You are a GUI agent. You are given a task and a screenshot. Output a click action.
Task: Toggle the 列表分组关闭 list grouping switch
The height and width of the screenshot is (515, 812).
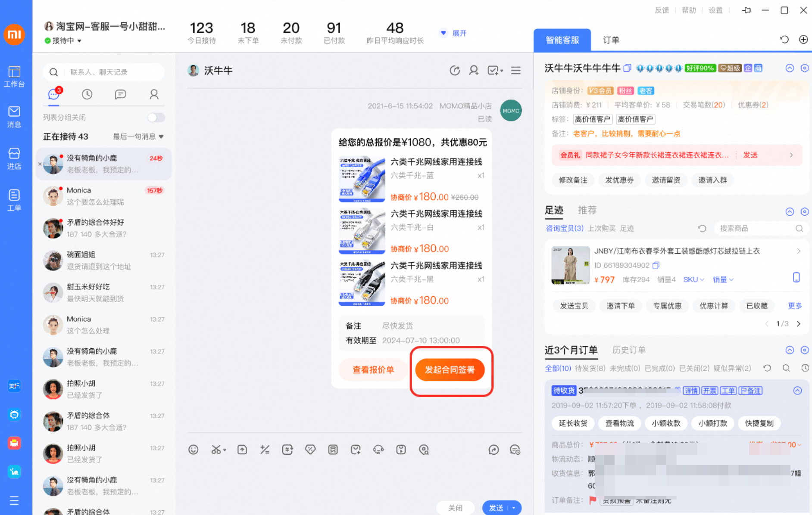tap(156, 118)
